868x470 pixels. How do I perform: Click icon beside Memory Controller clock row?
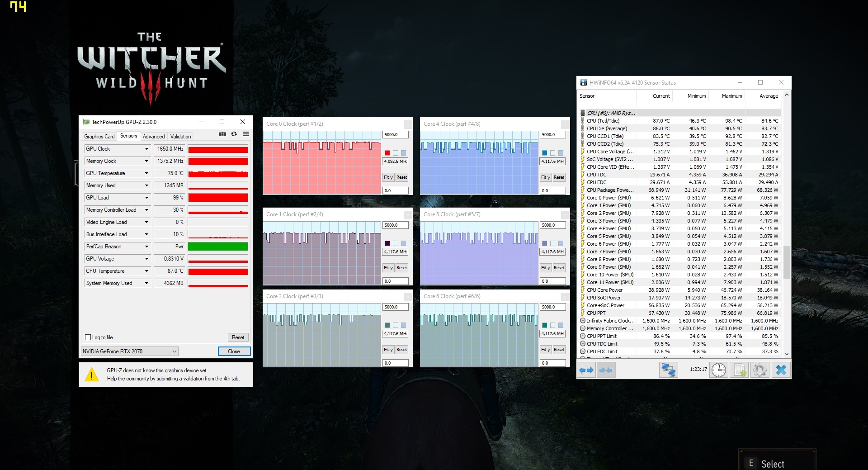click(x=582, y=328)
